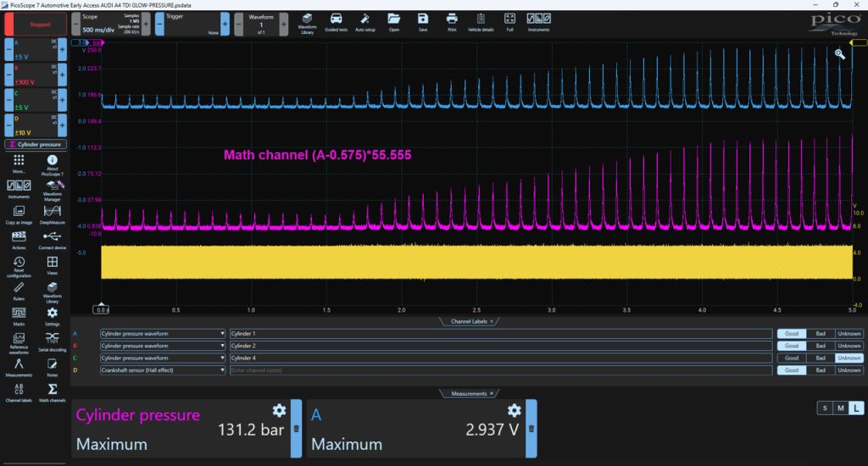Run Auto setup from toolbar
Viewport: 868px width, 466px height.
(x=364, y=23)
